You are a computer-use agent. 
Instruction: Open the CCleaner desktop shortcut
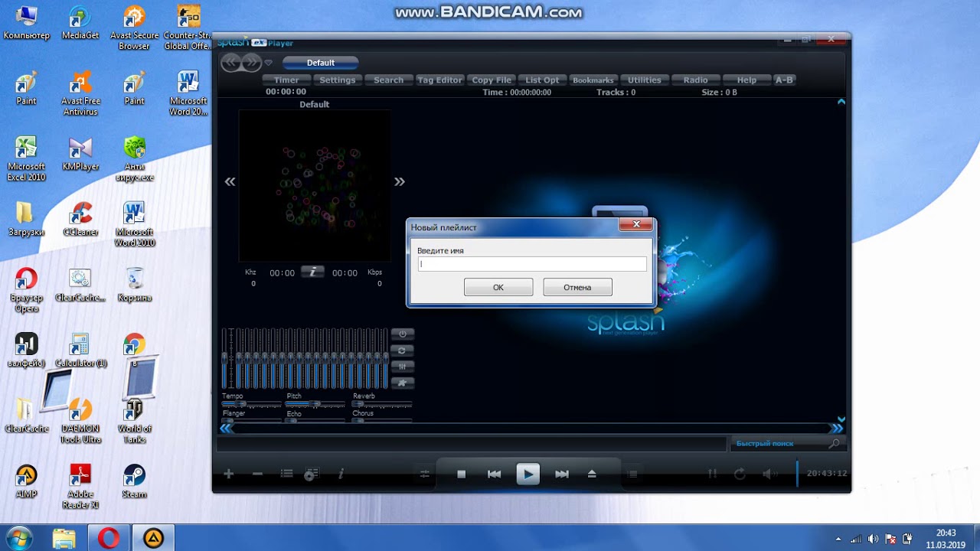(80, 220)
